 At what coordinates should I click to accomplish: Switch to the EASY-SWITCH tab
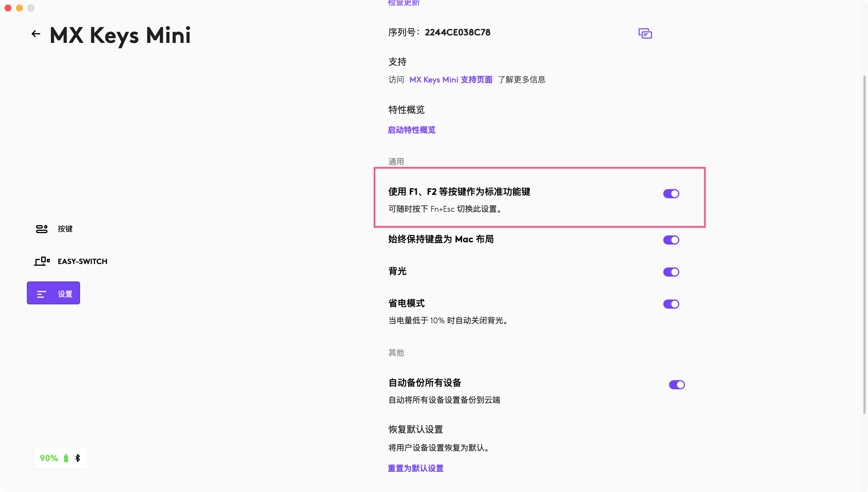point(82,261)
